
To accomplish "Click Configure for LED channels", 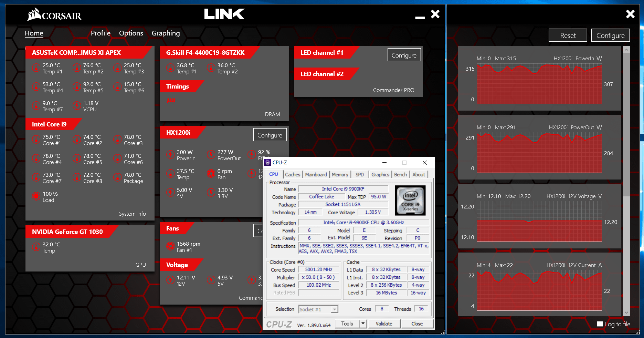I will point(404,55).
